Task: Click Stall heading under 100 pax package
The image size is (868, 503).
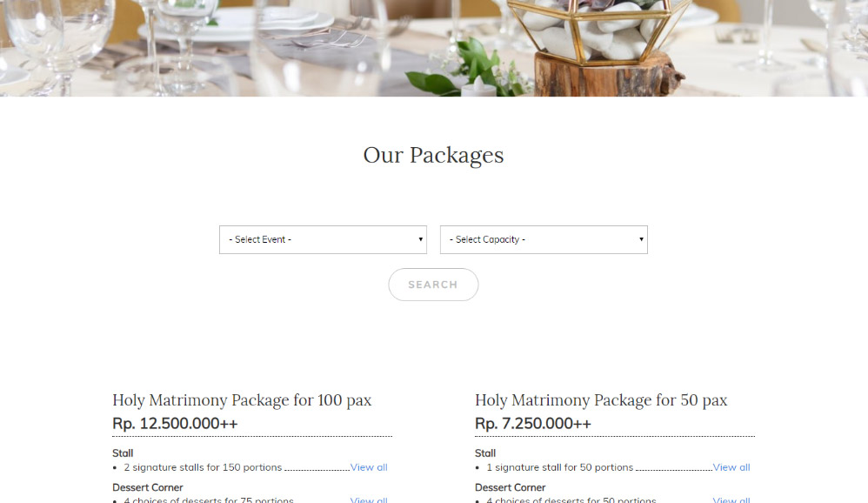Action: [123, 453]
